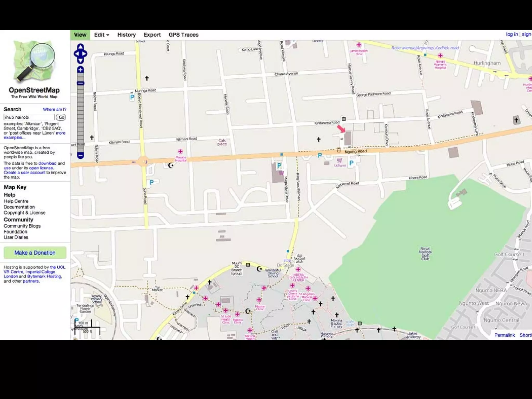
Task: Click the zoom in plus button
Action: click(81, 70)
